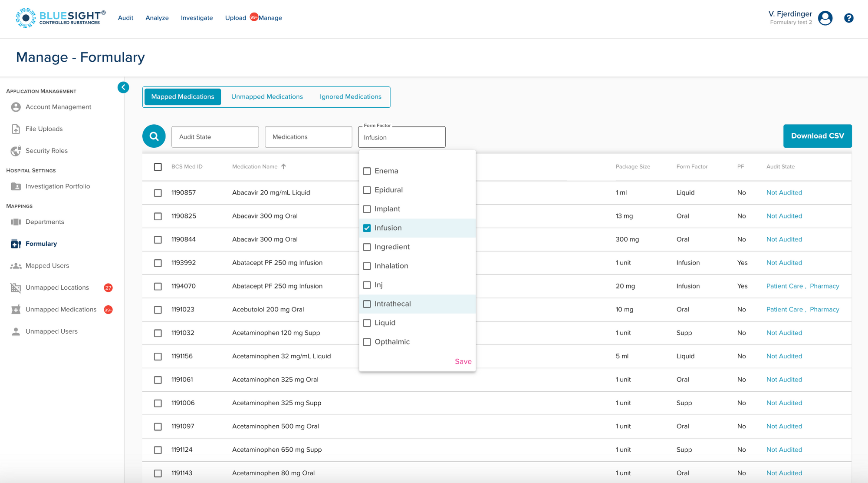Open the Medications filter dropdown
868x483 pixels.
point(308,137)
